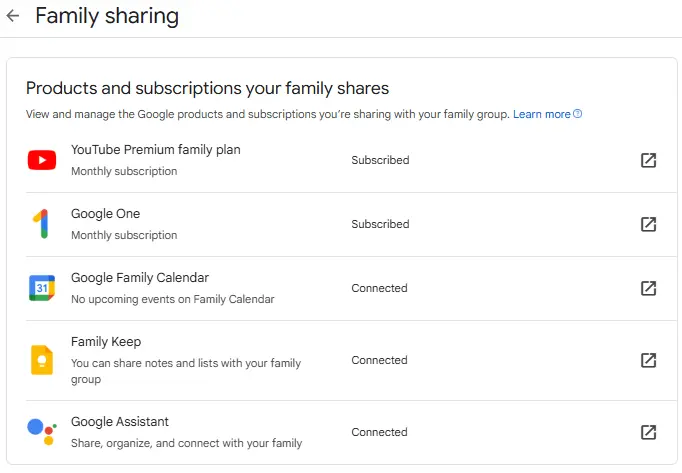The image size is (682, 473).
Task: Select the Google One title
Action: pos(106,214)
